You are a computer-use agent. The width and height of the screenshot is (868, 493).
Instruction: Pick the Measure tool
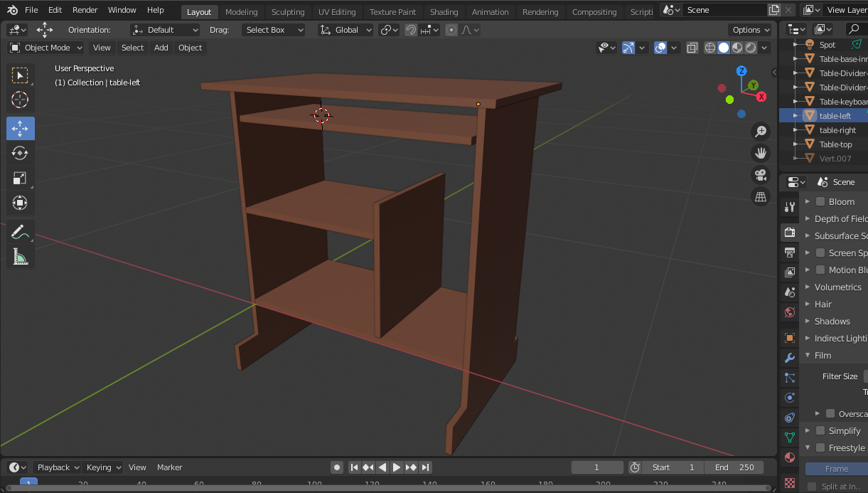[x=20, y=257]
